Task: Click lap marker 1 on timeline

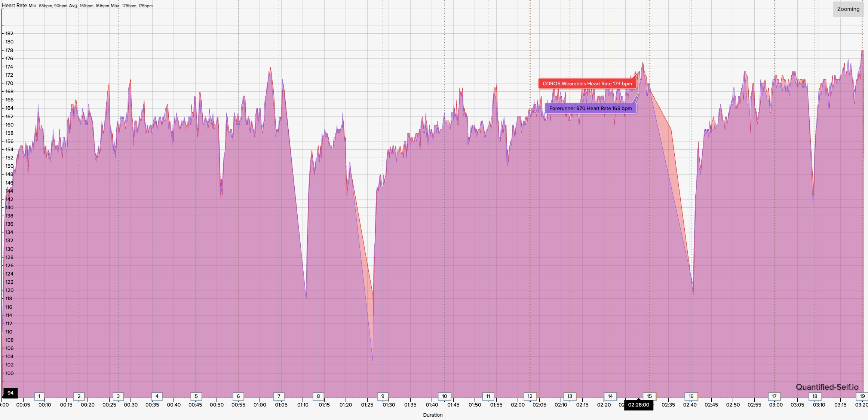Action: pos(39,396)
